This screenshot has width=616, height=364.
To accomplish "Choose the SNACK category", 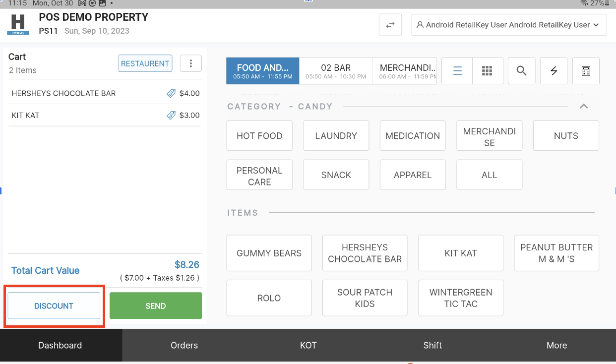I will click(x=336, y=175).
